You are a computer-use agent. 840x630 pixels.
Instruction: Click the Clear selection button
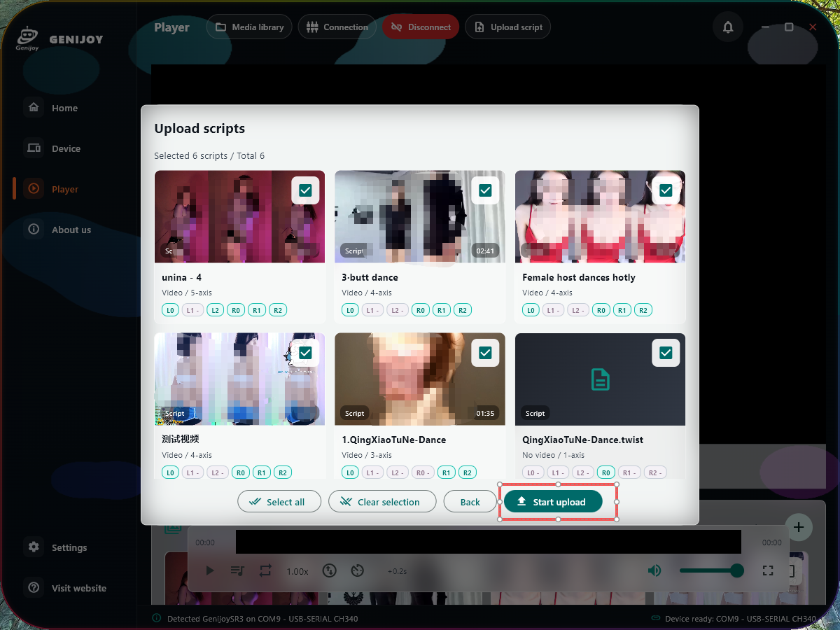(x=382, y=502)
